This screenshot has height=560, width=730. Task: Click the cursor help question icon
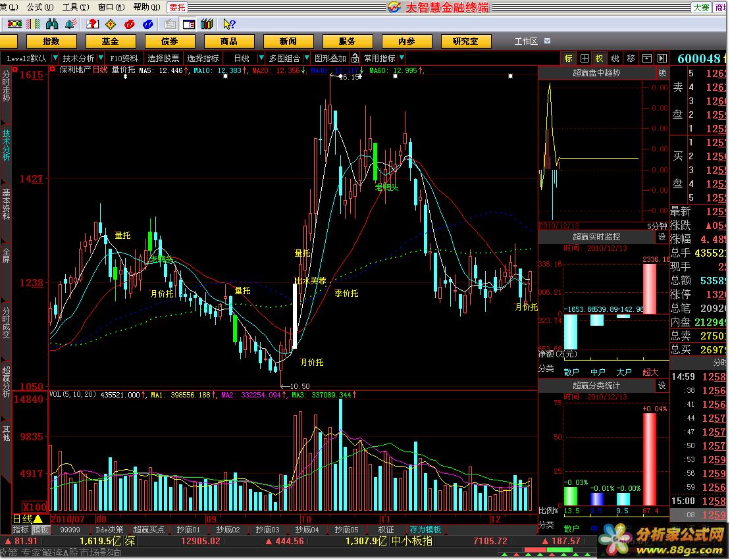click(x=229, y=24)
